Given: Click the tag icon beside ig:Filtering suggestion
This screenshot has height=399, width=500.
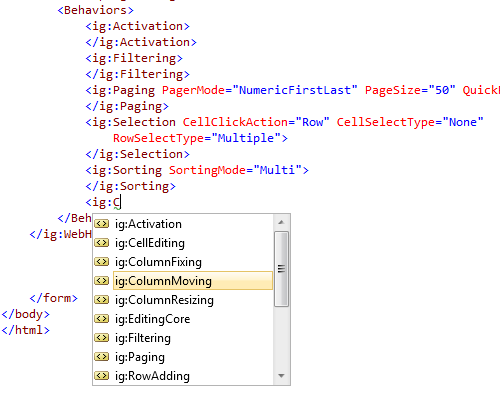Looking at the screenshot, I should [102, 338].
